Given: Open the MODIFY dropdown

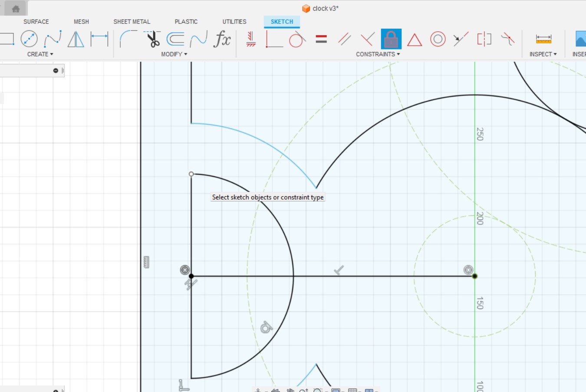Looking at the screenshot, I should tap(174, 54).
